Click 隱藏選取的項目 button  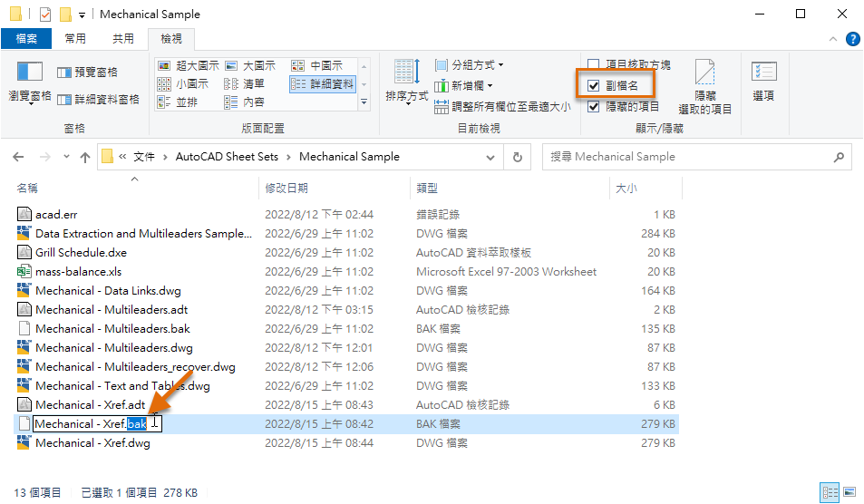pos(704,87)
